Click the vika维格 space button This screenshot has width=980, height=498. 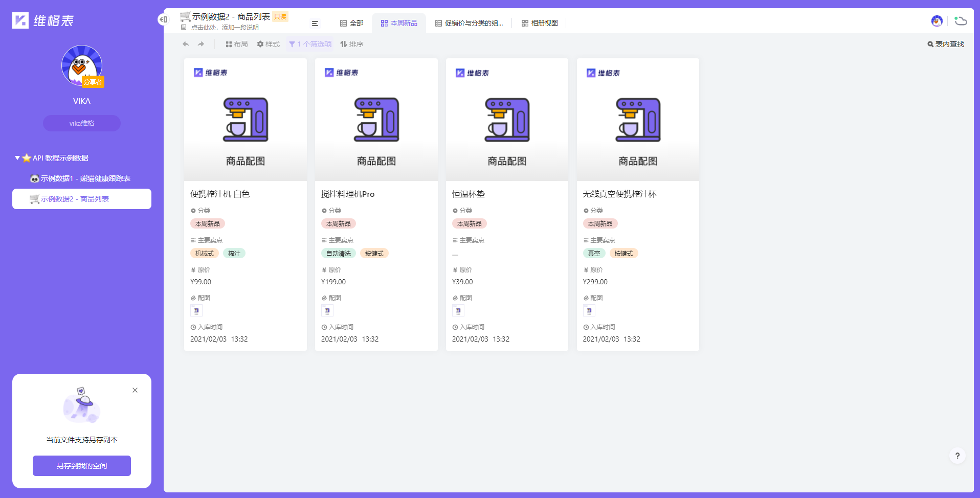[x=82, y=123]
